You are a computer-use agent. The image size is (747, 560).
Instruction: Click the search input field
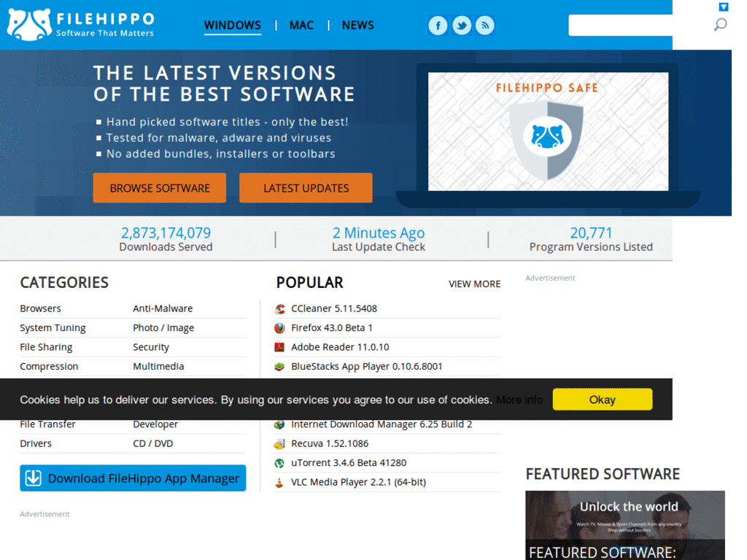620,26
